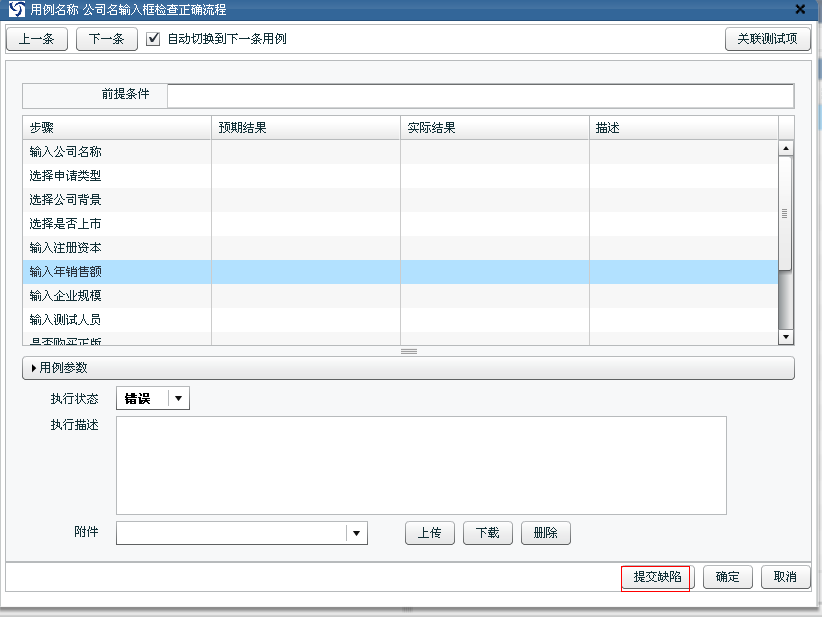
Task: Click 提交缺陷 to submit a defect
Action: [x=657, y=577]
